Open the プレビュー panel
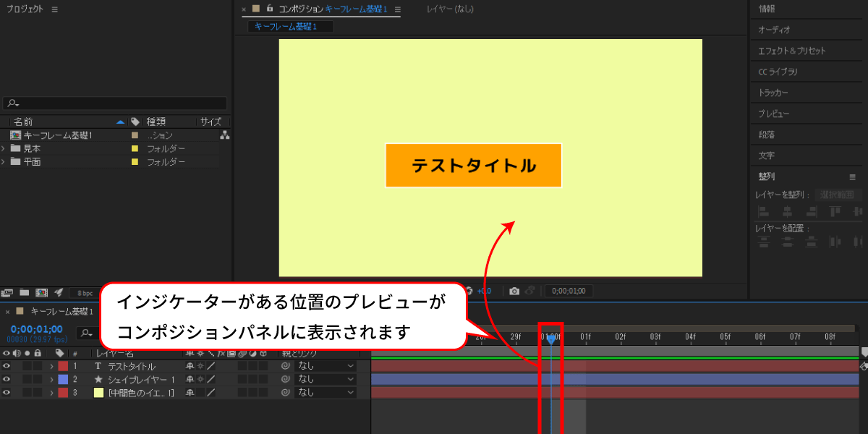The image size is (868, 434). coord(774,114)
